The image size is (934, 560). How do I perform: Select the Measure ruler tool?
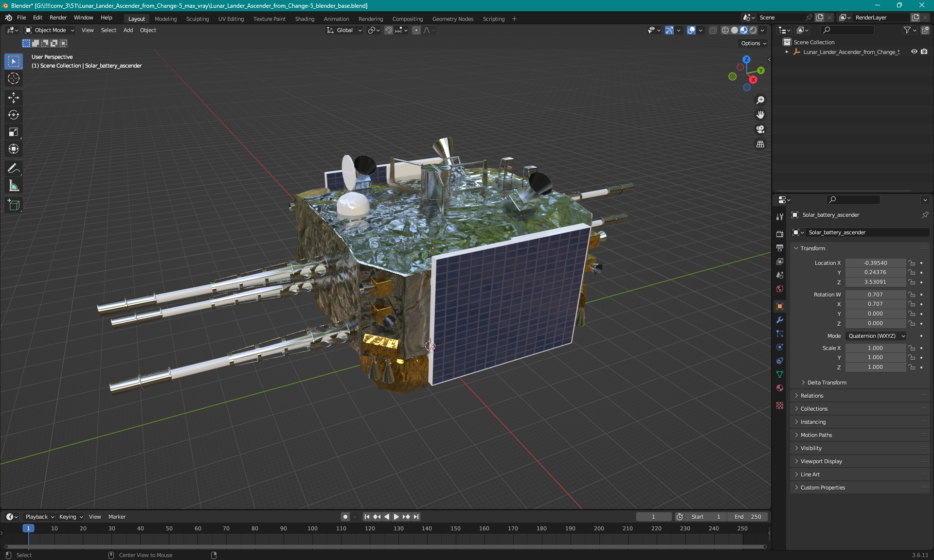click(14, 186)
